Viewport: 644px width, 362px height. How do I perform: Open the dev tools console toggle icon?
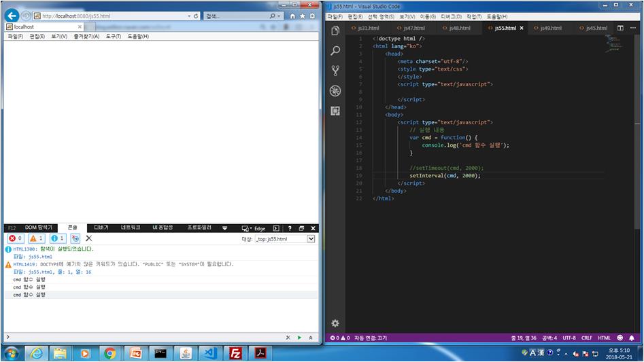click(x=276, y=228)
